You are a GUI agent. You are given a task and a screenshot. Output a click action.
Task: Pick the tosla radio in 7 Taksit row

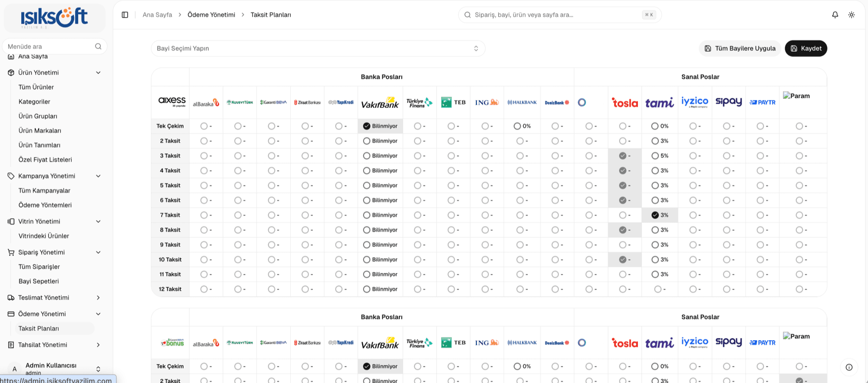click(x=623, y=215)
